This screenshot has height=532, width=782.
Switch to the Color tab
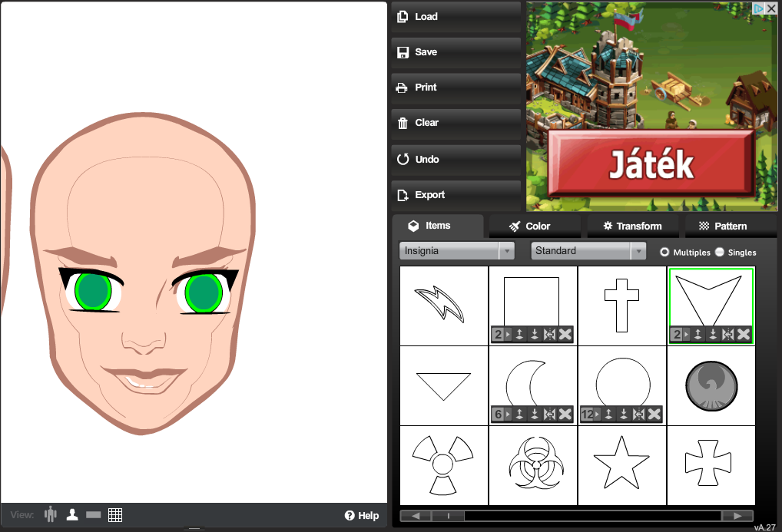tap(530, 226)
